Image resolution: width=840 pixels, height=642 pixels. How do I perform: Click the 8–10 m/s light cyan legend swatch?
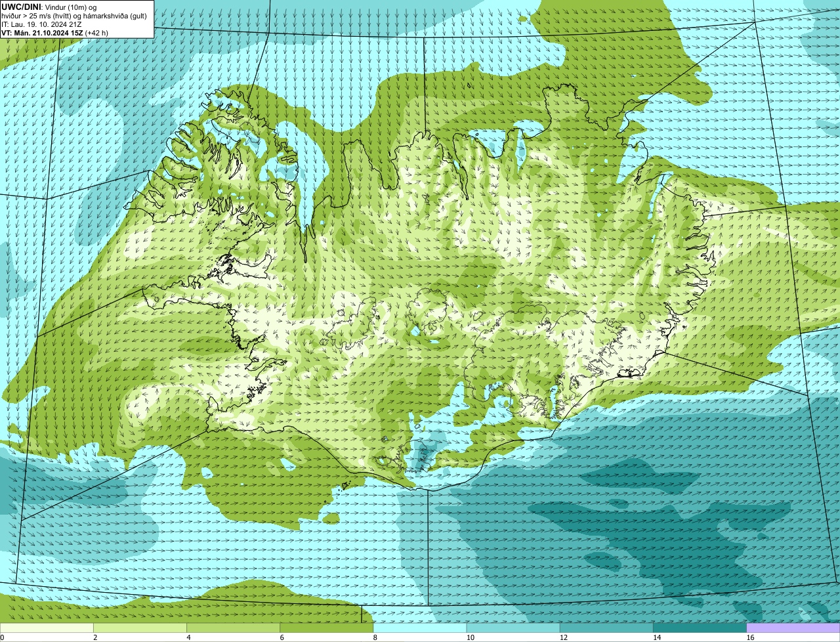point(420,628)
